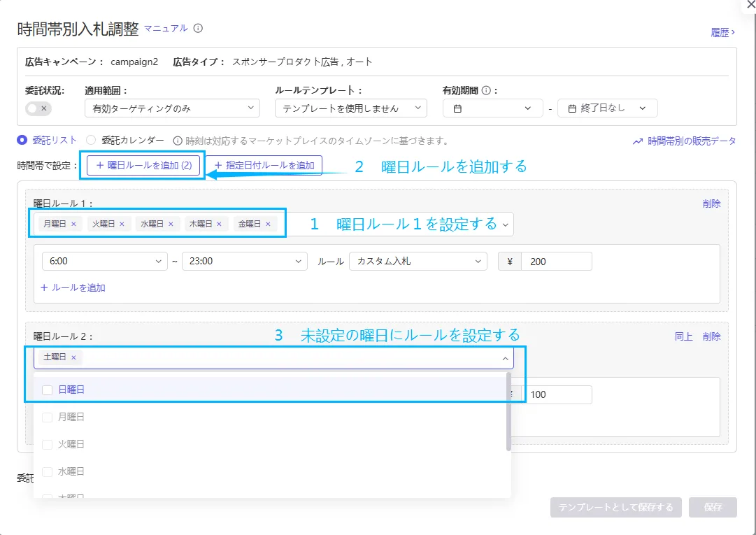Delete 曜日ルール1 with 削除
Viewport: 756px width, 535px height.
point(712,204)
